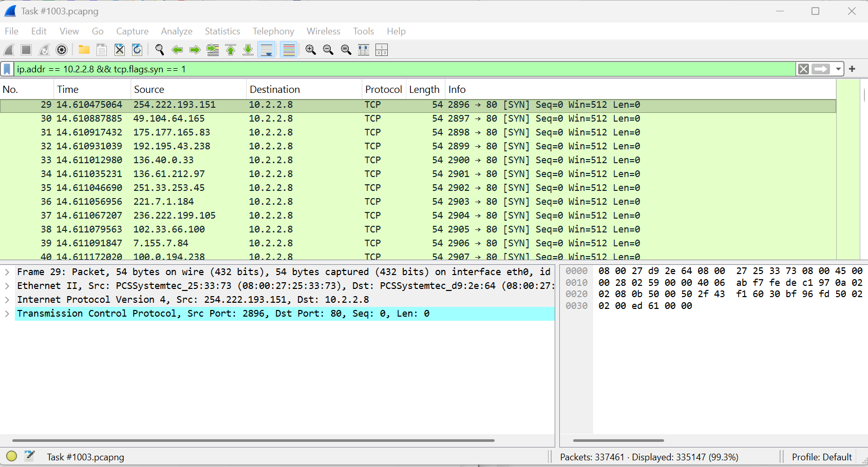
Task: Toggle automatic scrolling during live capture
Action: pyautogui.click(x=267, y=50)
